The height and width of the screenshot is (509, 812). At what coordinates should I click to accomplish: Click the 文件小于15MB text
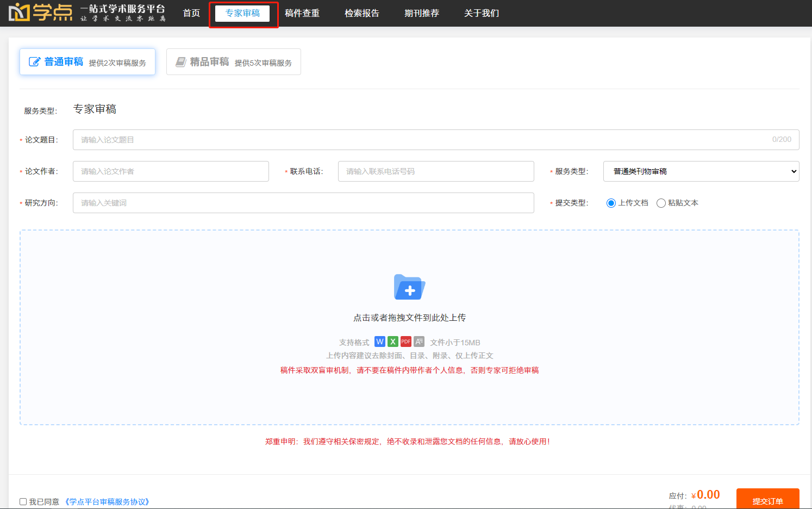455,343
